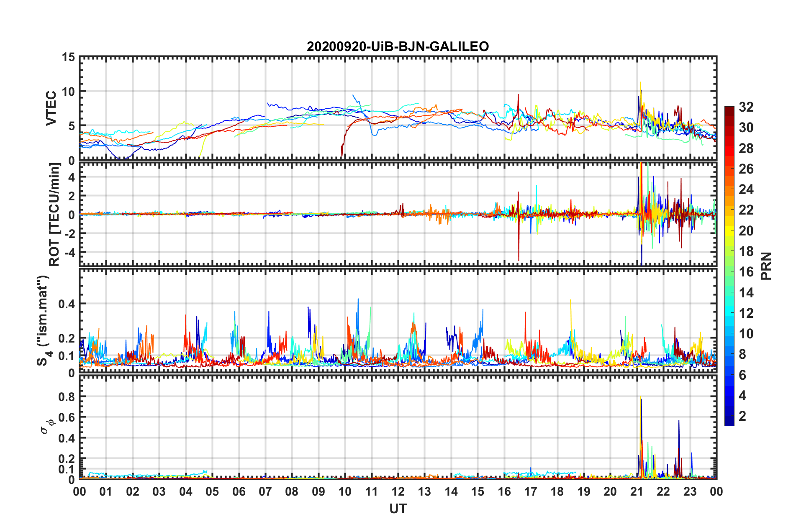This screenshot has width=796, height=532.
Task: Click VTEC axis tick label 5
Action: [72, 126]
